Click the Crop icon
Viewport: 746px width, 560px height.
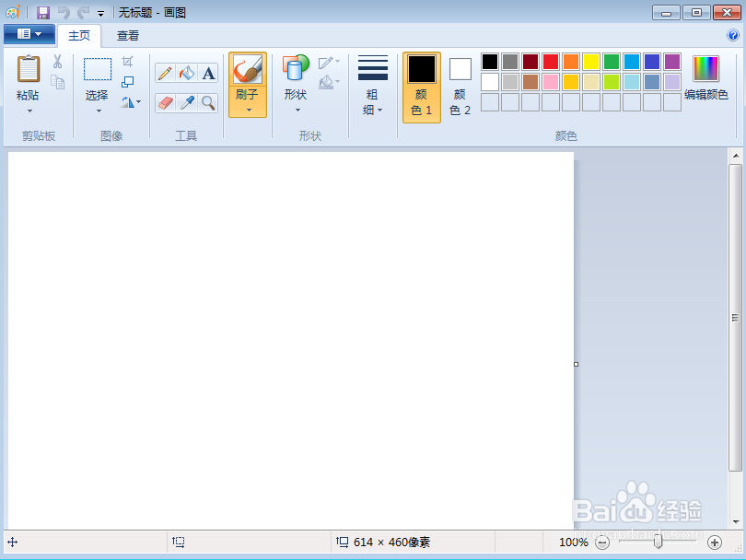tap(127, 62)
